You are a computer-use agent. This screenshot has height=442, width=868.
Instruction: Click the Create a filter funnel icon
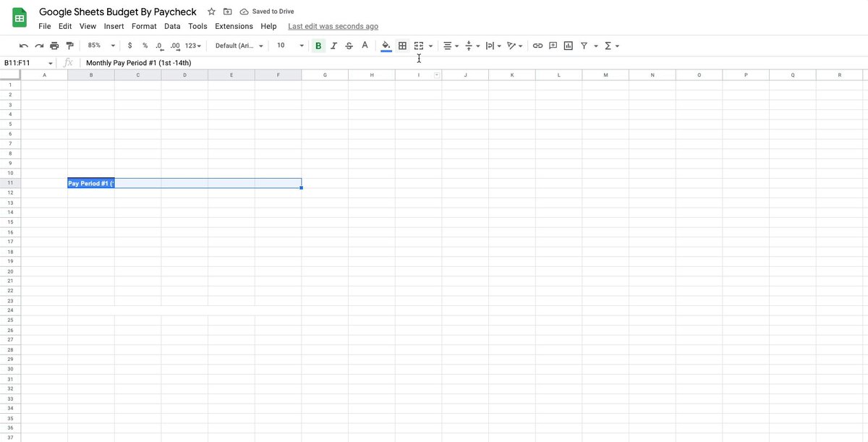[584, 46]
